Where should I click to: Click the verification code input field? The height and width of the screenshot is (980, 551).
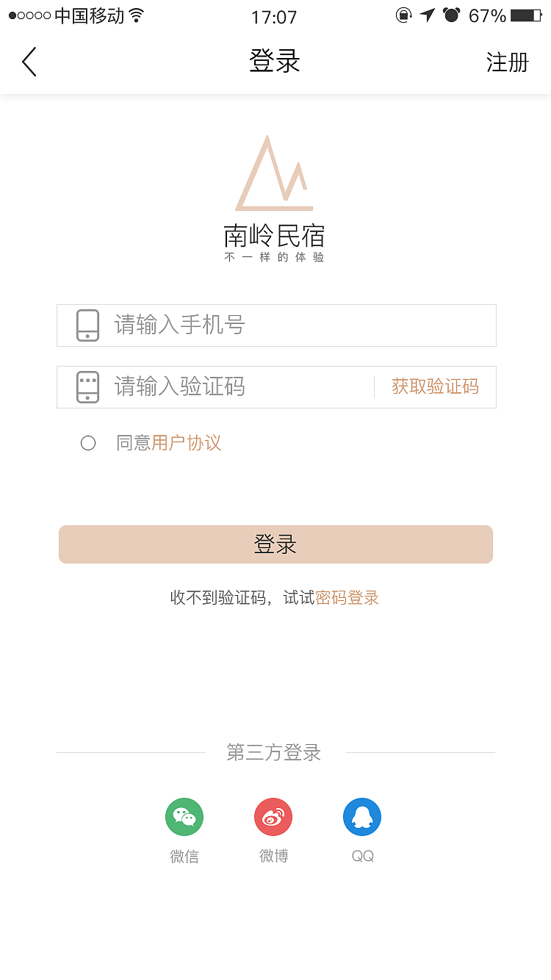(220, 387)
